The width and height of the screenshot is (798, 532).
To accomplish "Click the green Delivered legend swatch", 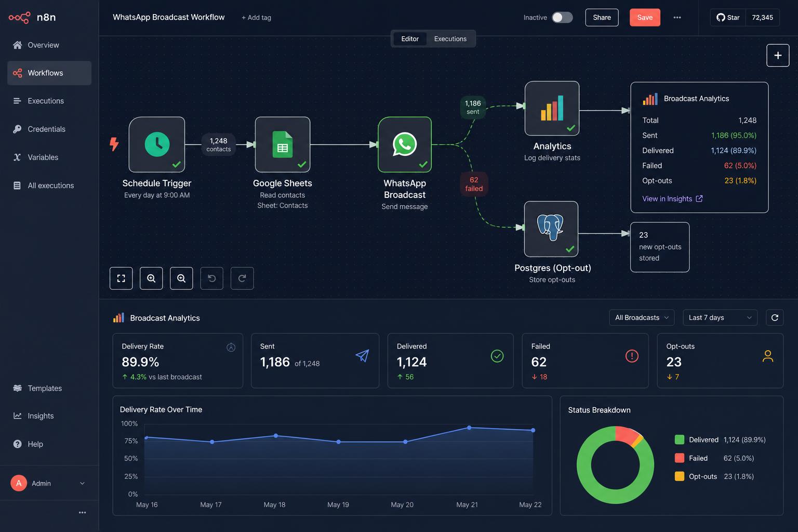I will [680, 440].
